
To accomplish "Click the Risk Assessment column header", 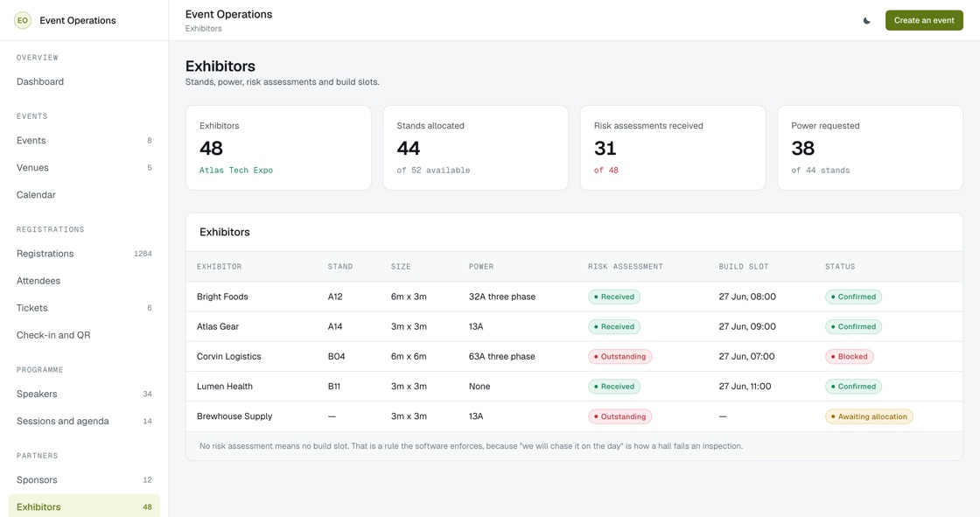I will [x=625, y=266].
